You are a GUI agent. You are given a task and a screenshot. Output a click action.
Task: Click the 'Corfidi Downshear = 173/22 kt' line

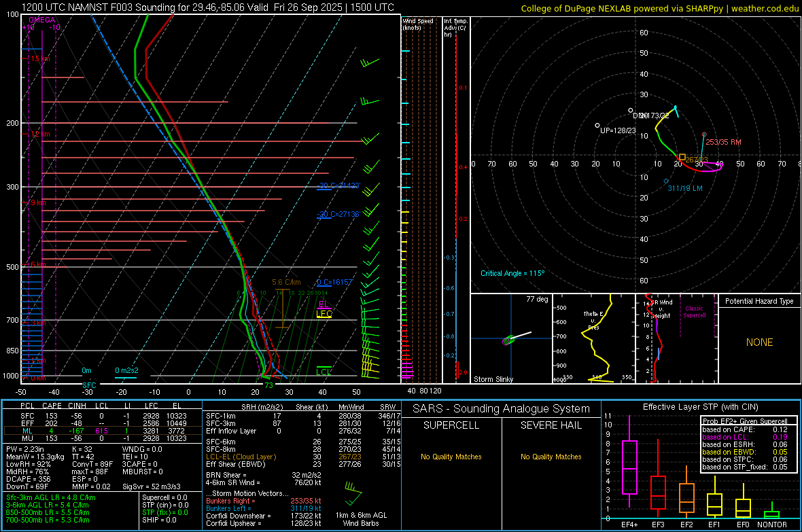pos(264,516)
